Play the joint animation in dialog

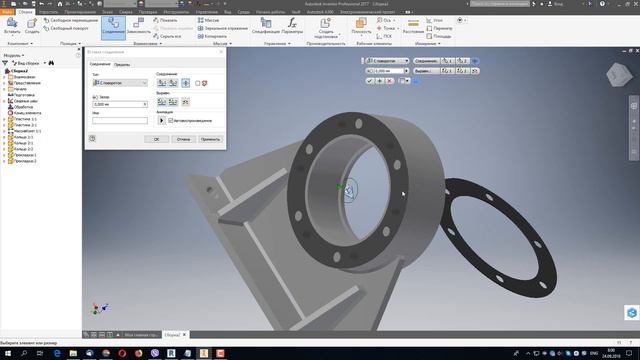coord(161,120)
